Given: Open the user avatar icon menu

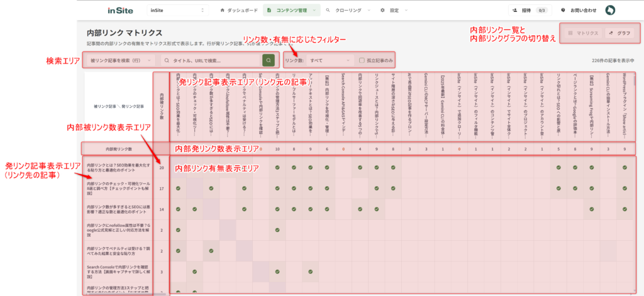Looking at the screenshot, I should [609, 11].
